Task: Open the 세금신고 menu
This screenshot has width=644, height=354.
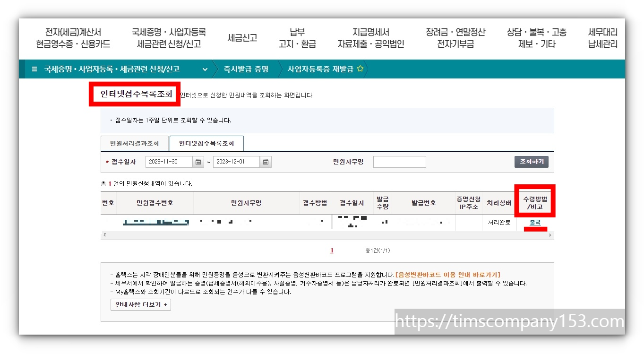Action: (242, 38)
